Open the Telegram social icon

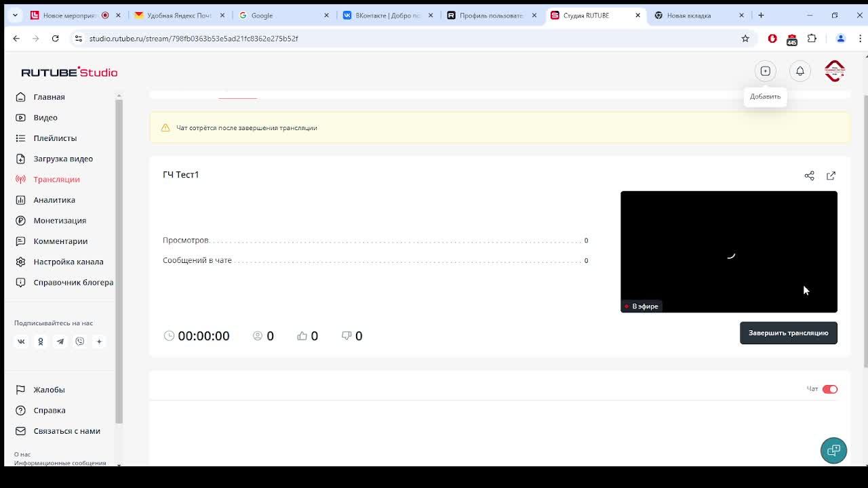pos(60,342)
